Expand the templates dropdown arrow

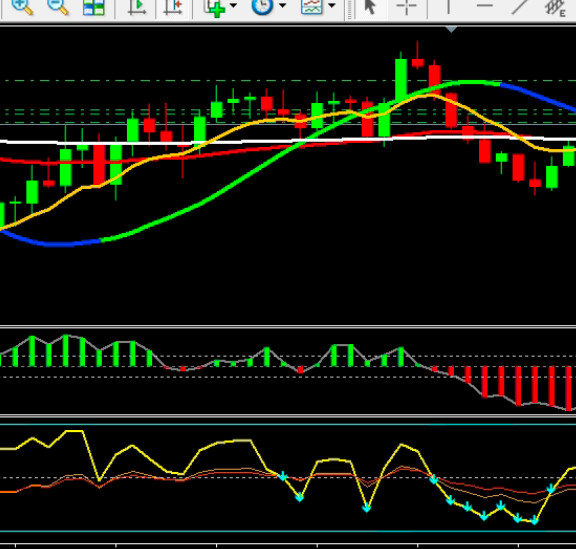click(332, 6)
